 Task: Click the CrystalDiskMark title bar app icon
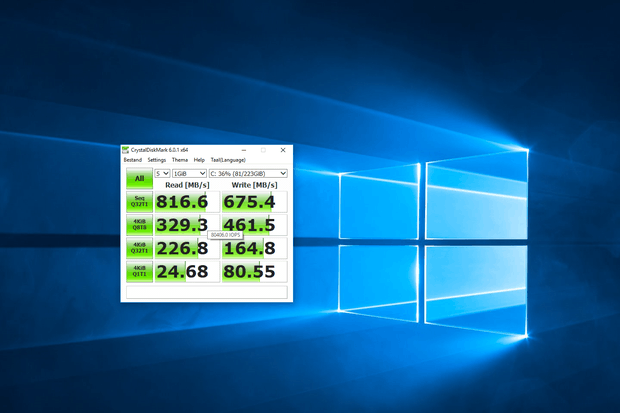point(125,150)
